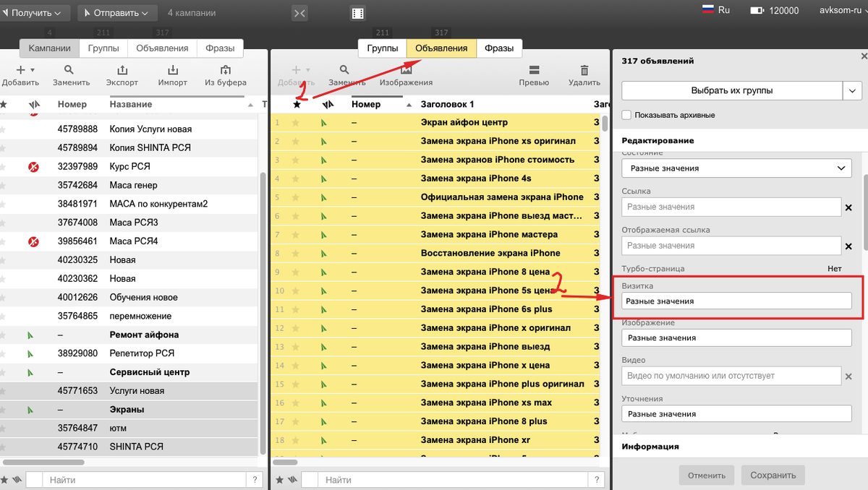Open dropdown arrow next to Выбрать их группы
The width and height of the screenshot is (868, 490).
click(852, 90)
